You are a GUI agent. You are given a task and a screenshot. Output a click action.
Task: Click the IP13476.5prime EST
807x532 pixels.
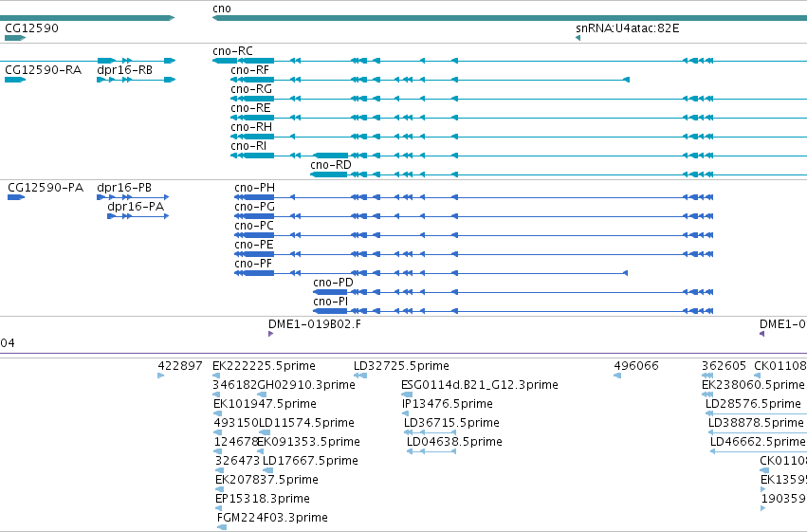point(405,413)
